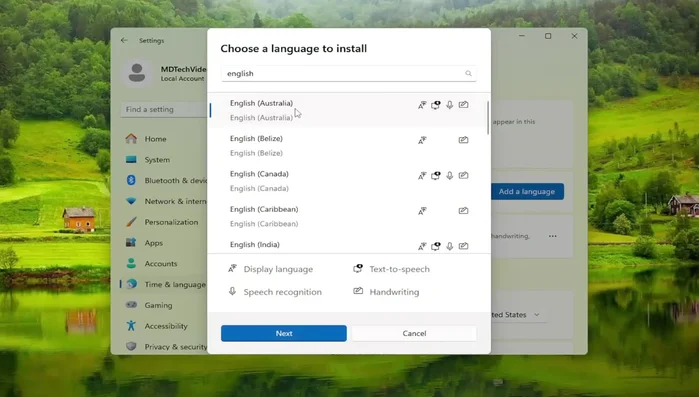Click the user profile avatar in Settings

tap(137, 73)
